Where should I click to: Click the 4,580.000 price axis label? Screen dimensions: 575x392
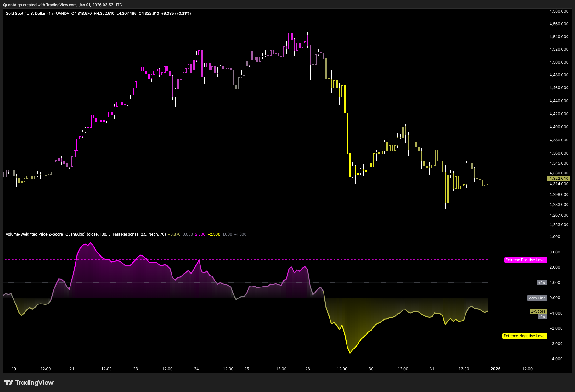pos(559,11)
